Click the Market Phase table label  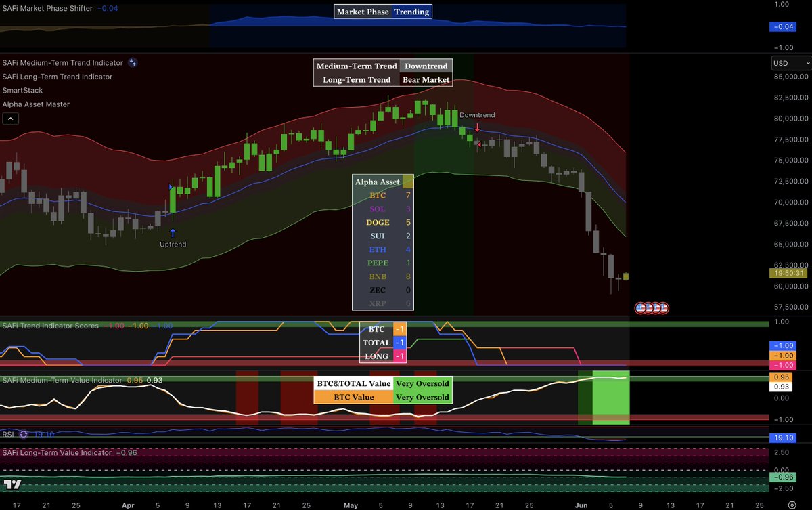(363, 12)
